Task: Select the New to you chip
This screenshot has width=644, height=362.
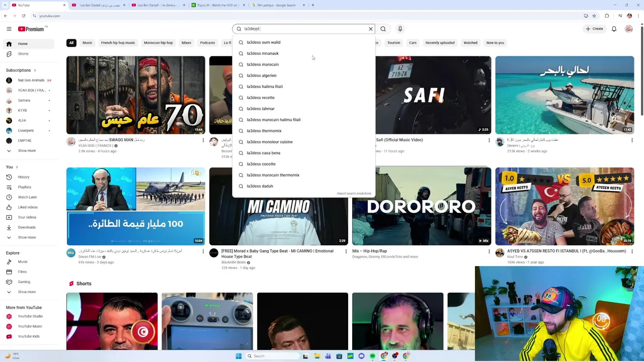Action: pyautogui.click(x=495, y=43)
